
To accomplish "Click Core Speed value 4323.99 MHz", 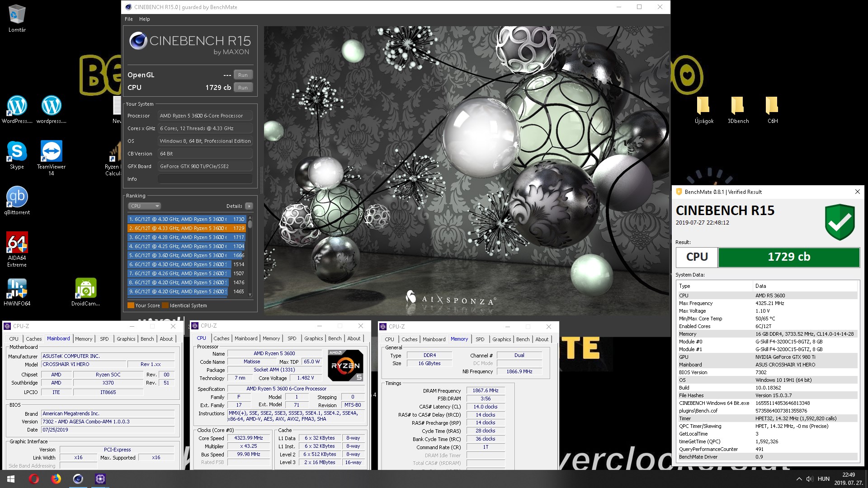I will point(249,438).
